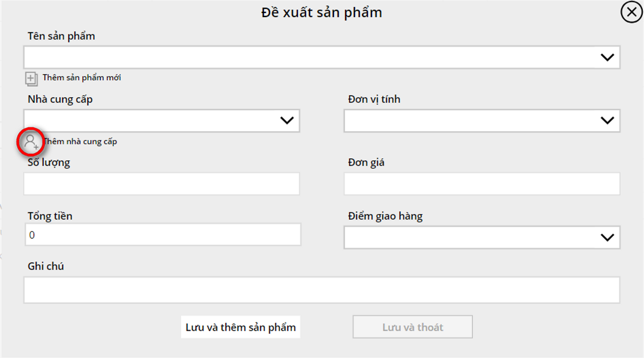
Task: Click the Thêm sản phẩm mới link
Action: 82,78
